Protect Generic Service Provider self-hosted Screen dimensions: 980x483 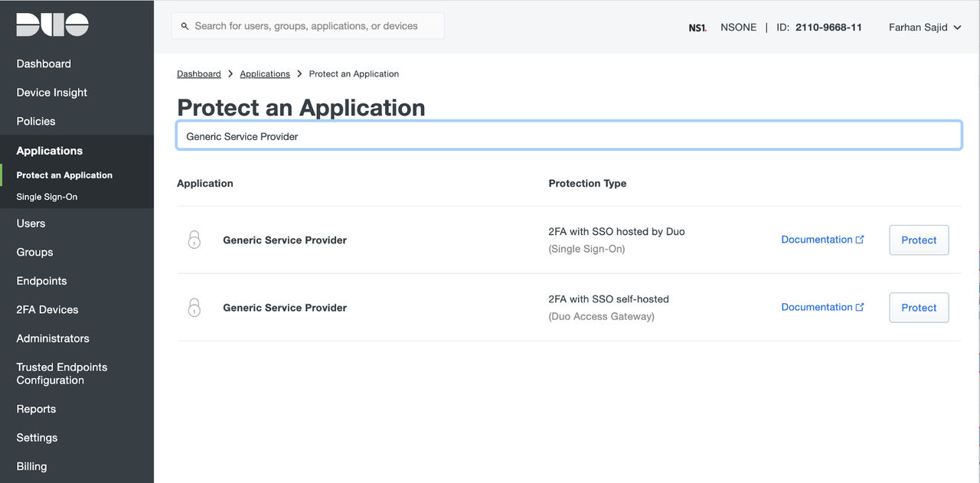tap(919, 307)
